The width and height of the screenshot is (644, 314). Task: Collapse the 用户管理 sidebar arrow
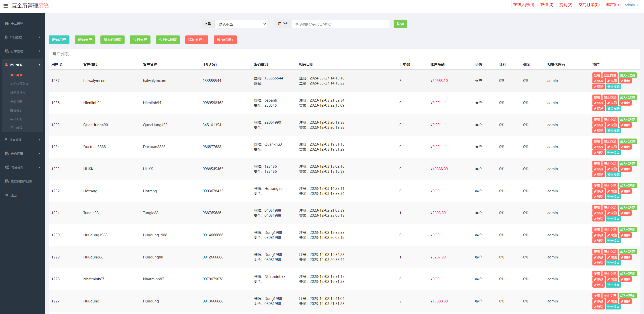pyautogui.click(x=40, y=65)
